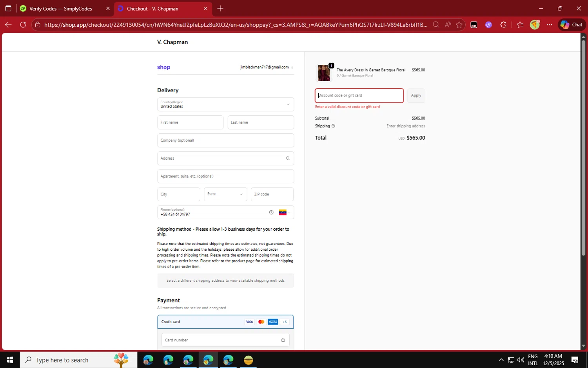Open the zoom out magnifier in address bar
The image size is (588, 368).
click(436, 25)
